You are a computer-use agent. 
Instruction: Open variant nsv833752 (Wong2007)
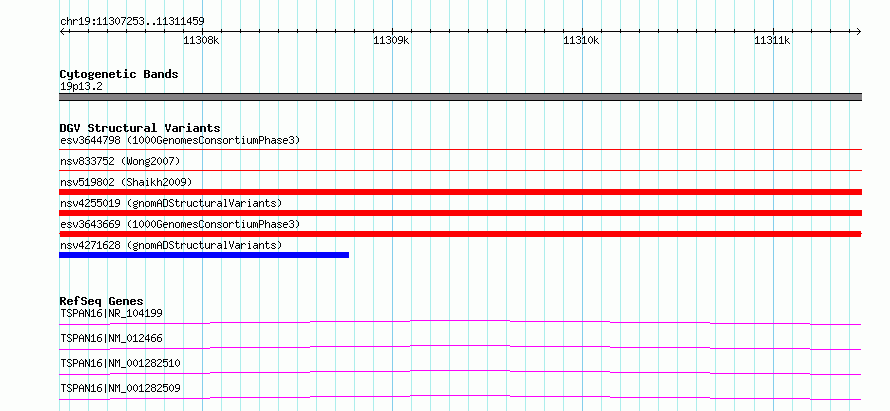pos(120,162)
